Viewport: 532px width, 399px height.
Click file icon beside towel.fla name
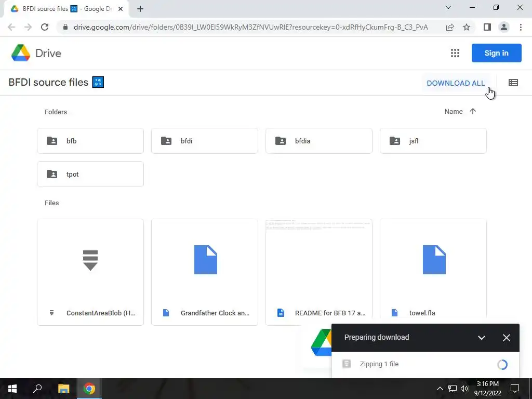395,313
